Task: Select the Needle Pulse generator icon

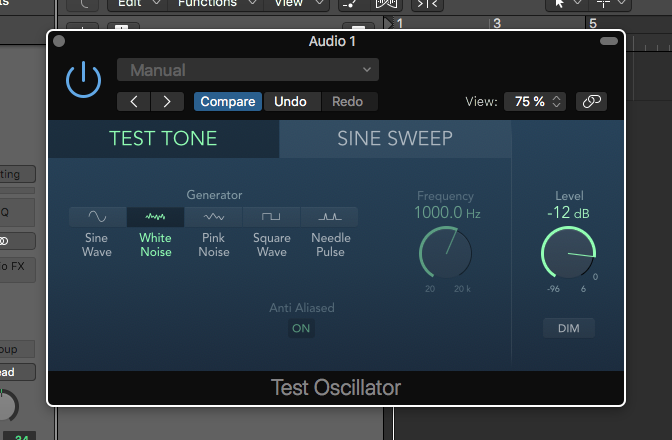Action: pyautogui.click(x=329, y=217)
